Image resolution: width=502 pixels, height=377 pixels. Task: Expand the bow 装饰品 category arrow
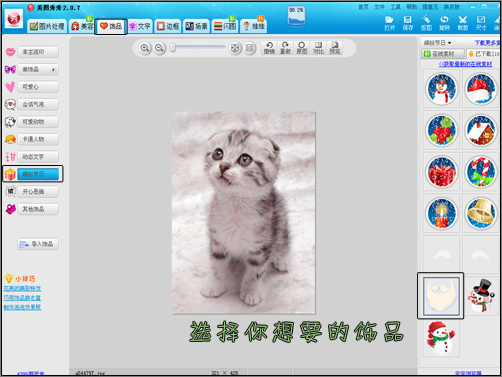[53, 70]
